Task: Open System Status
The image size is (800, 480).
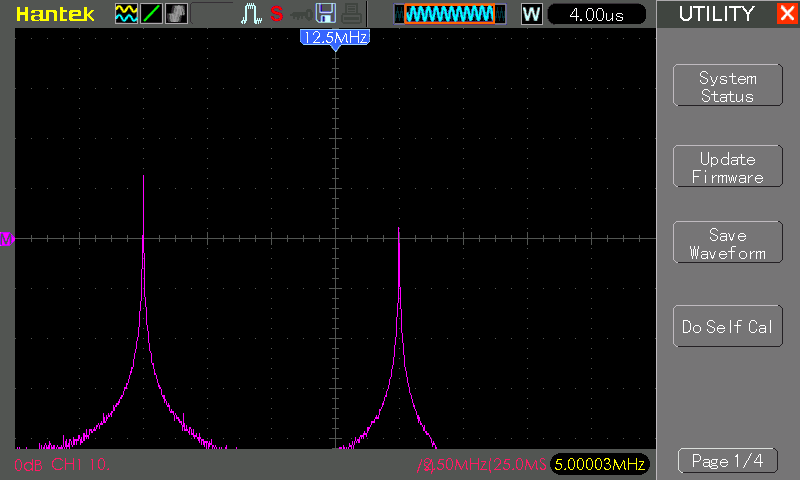Action: (x=728, y=85)
